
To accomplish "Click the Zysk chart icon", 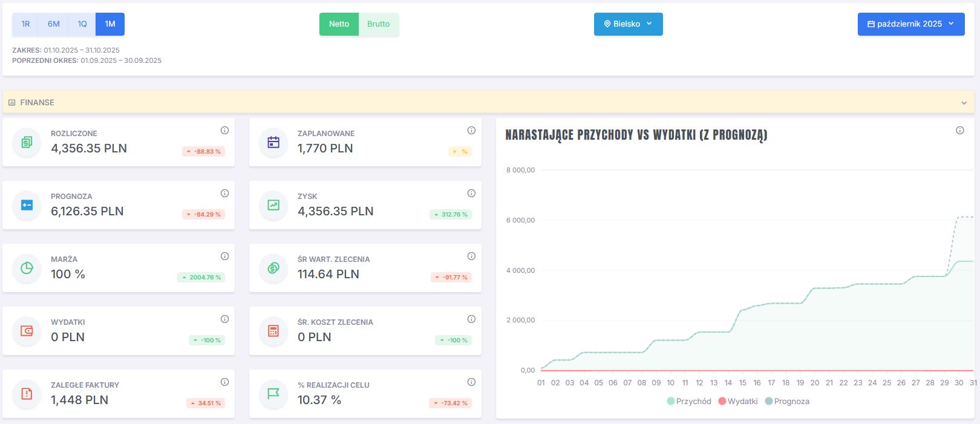I will coord(273,206).
